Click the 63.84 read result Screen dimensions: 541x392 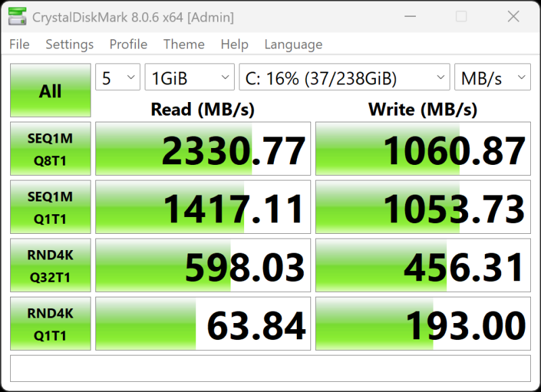click(203, 323)
